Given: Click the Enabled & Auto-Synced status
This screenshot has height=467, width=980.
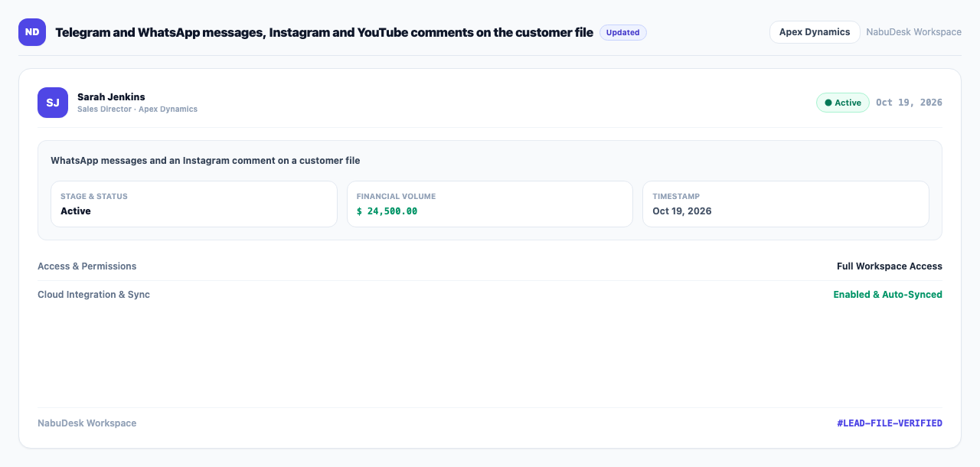Looking at the screenshot, I should click(x=888, y=295).
